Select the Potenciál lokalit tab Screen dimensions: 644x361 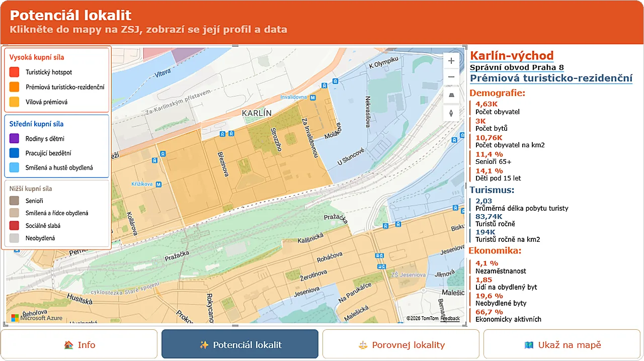point(240,344)
